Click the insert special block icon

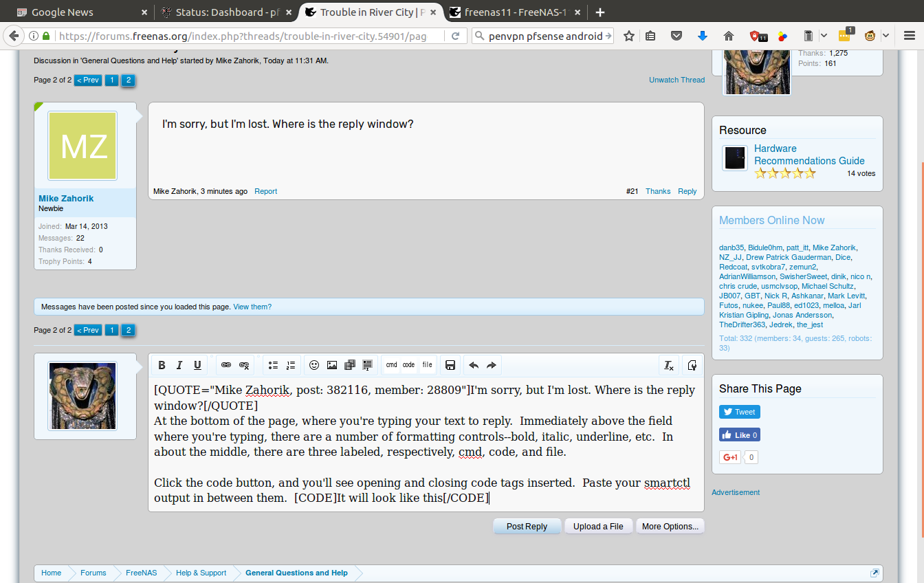tap(368, 365)
